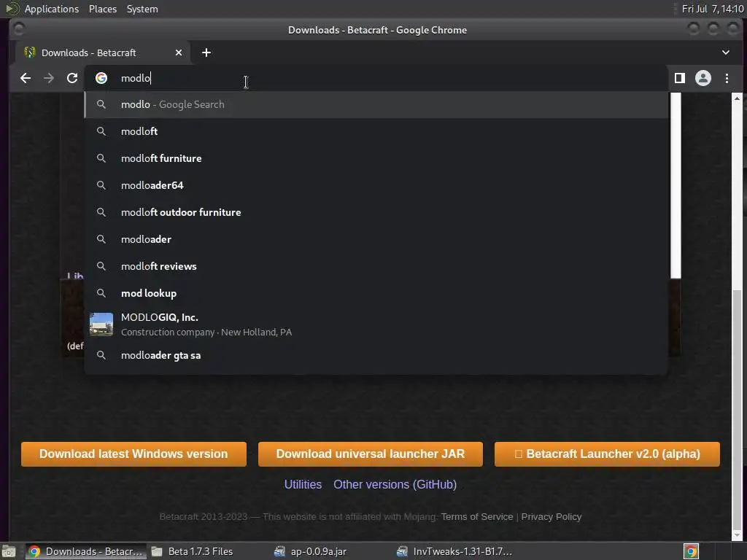Expand the tab search chevron
The image size is (747, 560).
click(726, 52)
